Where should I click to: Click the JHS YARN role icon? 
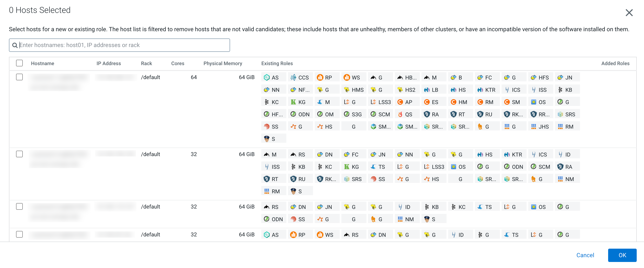[x=533, y=127]
